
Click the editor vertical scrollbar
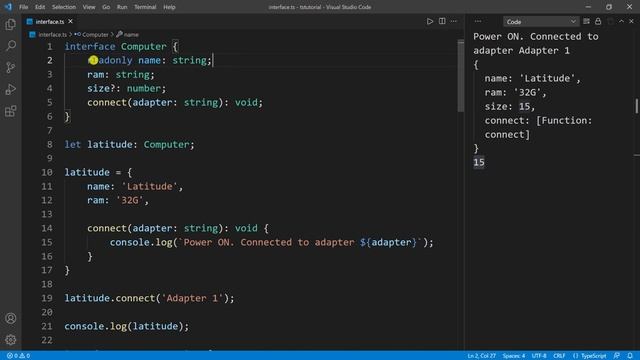pos(460,76)
